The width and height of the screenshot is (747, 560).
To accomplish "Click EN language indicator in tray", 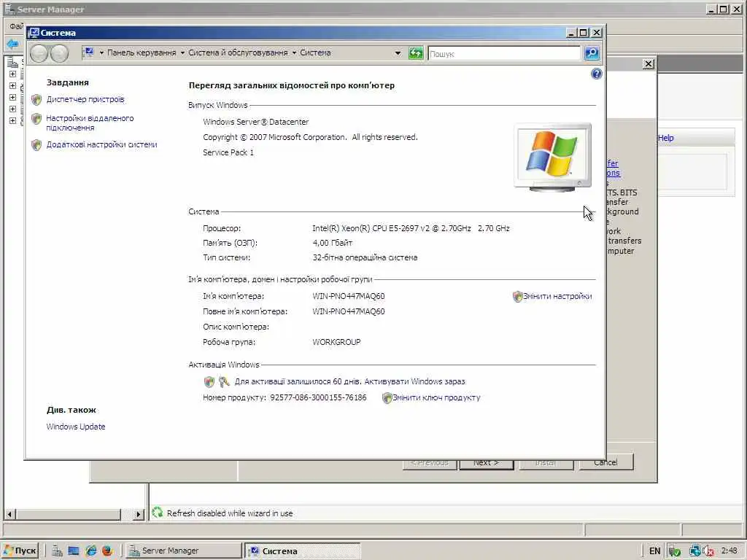I will click(x=654, y=551).
